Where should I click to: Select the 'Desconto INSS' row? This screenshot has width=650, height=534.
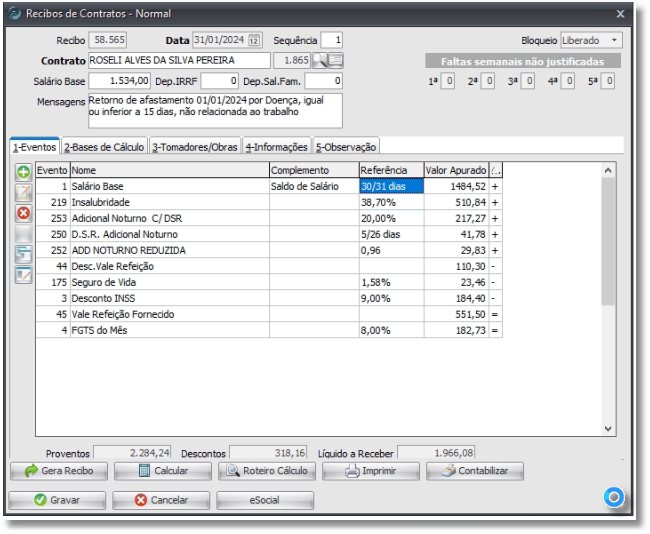269,299
